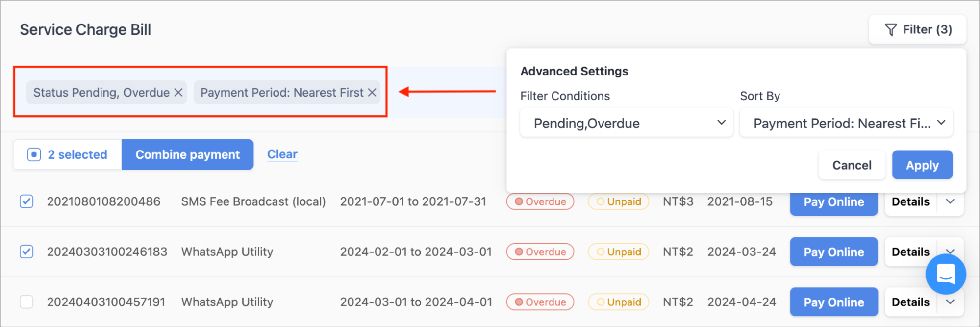
Task: Cancel the Advanced Settings panel
Action: (x=852, y=165)
